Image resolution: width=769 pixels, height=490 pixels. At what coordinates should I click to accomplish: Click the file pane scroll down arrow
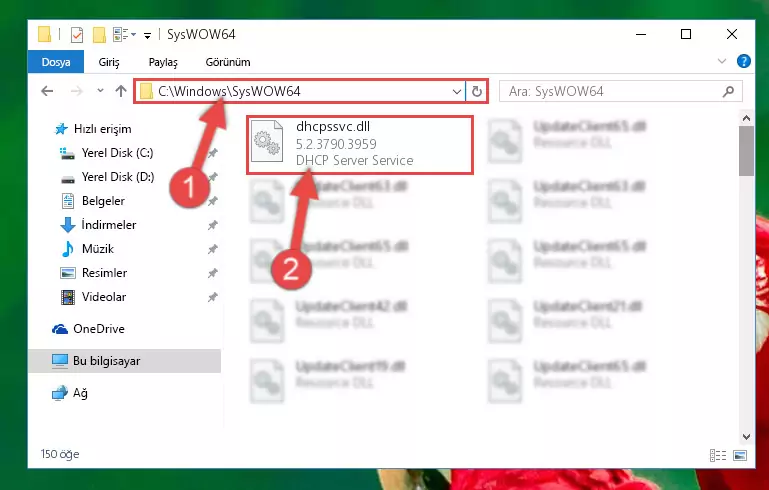click(x=746, y=437)
